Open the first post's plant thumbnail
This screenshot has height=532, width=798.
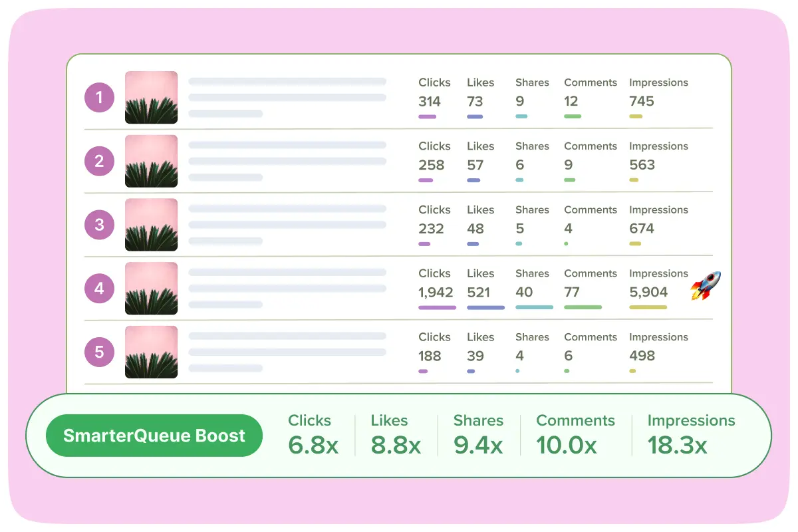[151, 98]
